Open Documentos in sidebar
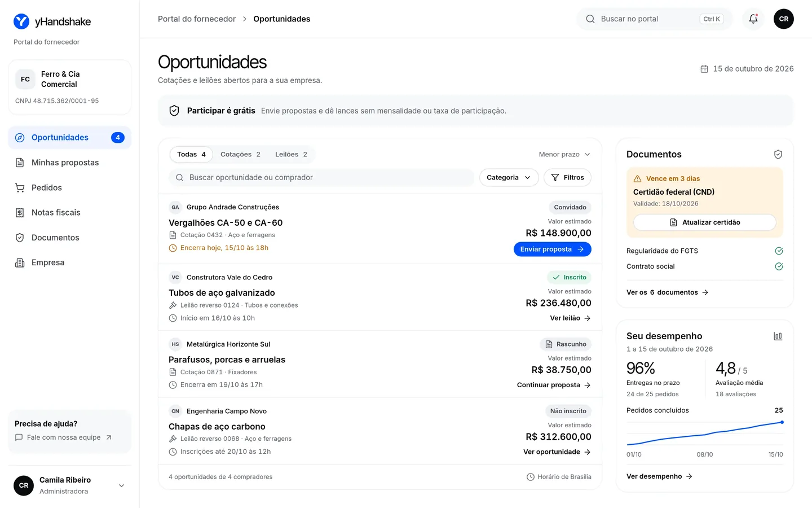This screenshot has height=508, width=812. pyautogui.click(x=70, y=238)
